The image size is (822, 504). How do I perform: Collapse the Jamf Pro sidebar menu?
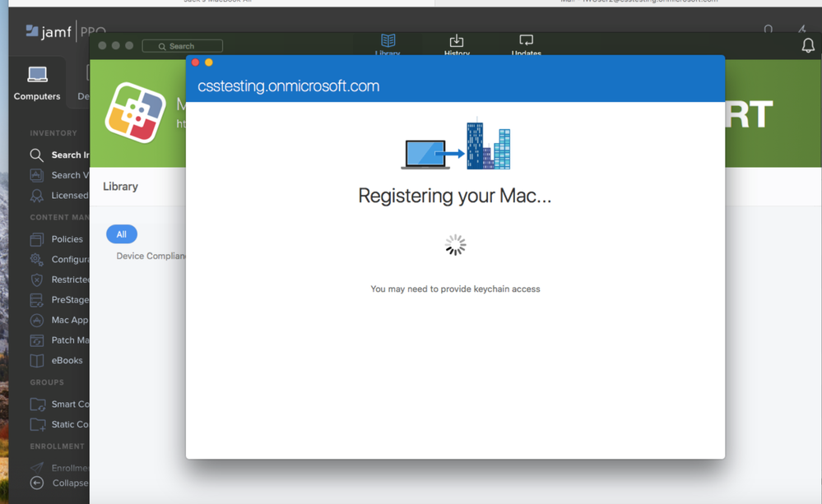click(59, 483)
